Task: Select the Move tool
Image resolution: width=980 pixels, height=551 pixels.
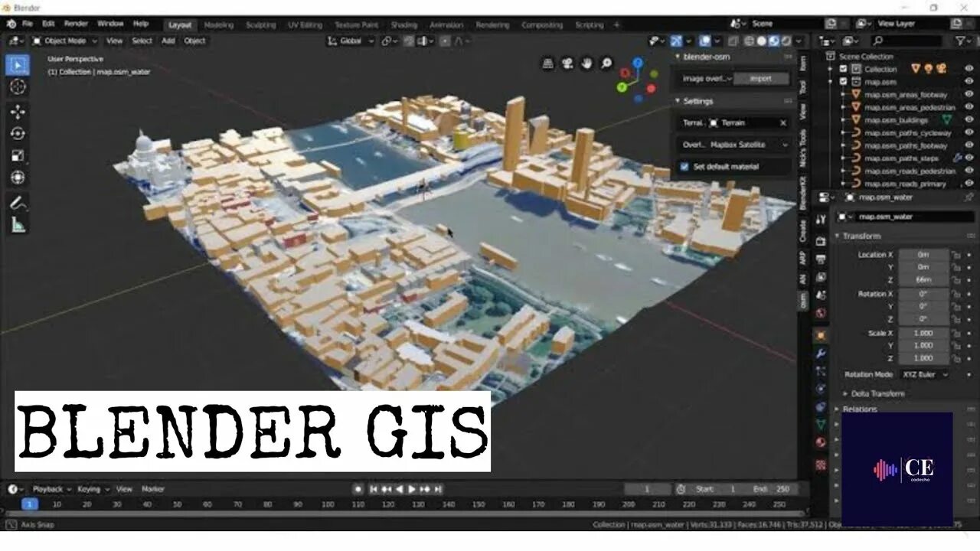Action: click(18, 112)
